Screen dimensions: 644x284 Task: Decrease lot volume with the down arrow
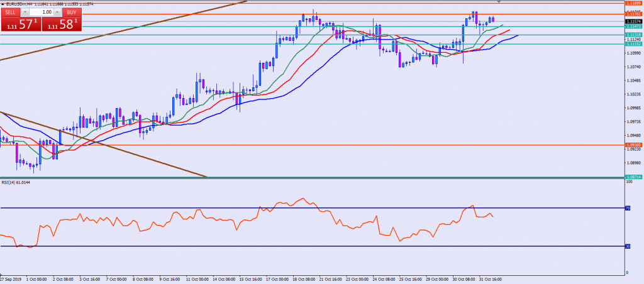(25, 11)
